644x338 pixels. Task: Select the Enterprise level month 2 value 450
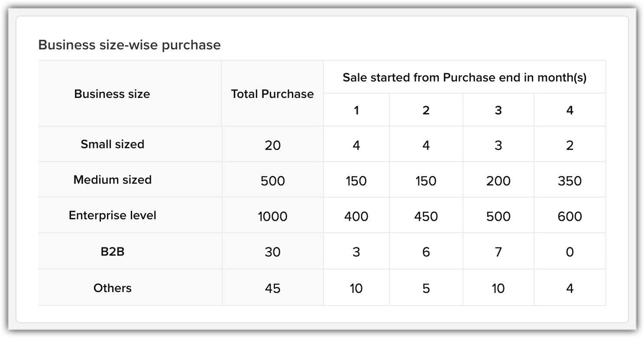(x=426, y=216)
